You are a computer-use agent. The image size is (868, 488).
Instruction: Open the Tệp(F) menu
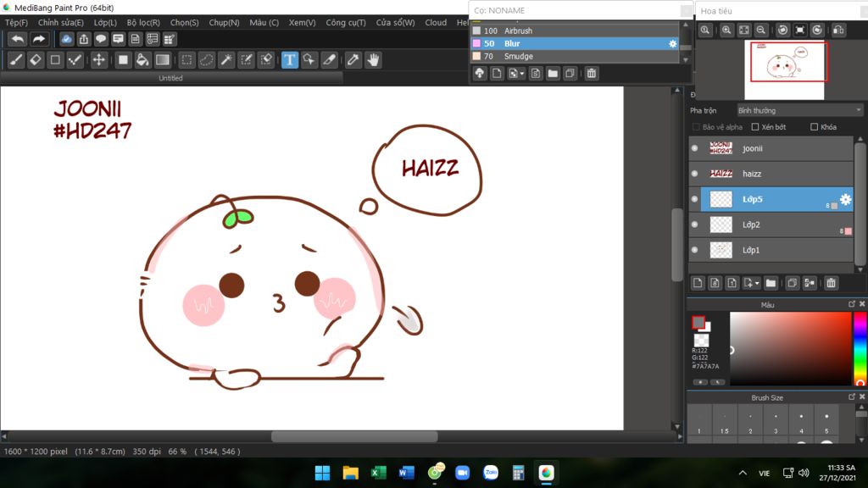click(x=16, y=23)
